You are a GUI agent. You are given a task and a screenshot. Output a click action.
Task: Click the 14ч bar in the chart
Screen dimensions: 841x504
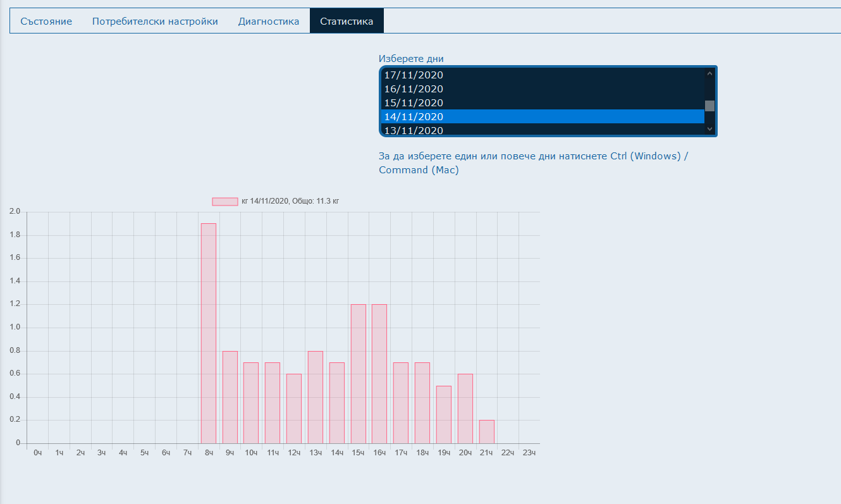pos(337,403)
